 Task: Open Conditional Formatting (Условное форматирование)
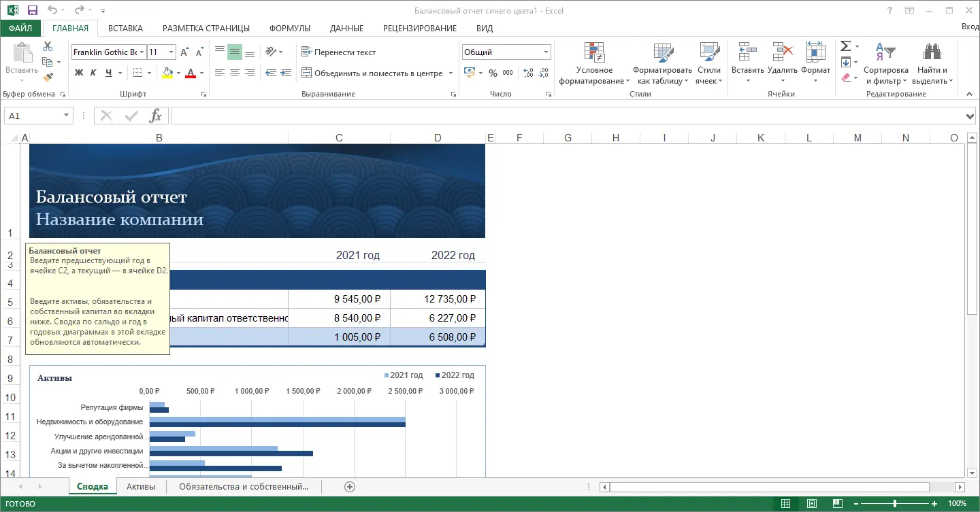(x=594, y=65)
